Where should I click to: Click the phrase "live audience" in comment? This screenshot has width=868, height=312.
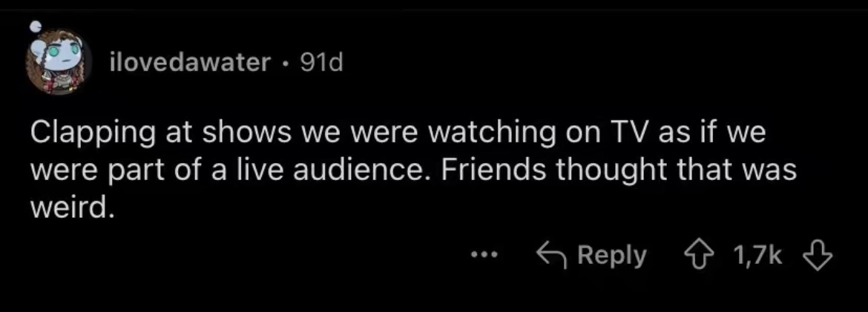[353, 173]
